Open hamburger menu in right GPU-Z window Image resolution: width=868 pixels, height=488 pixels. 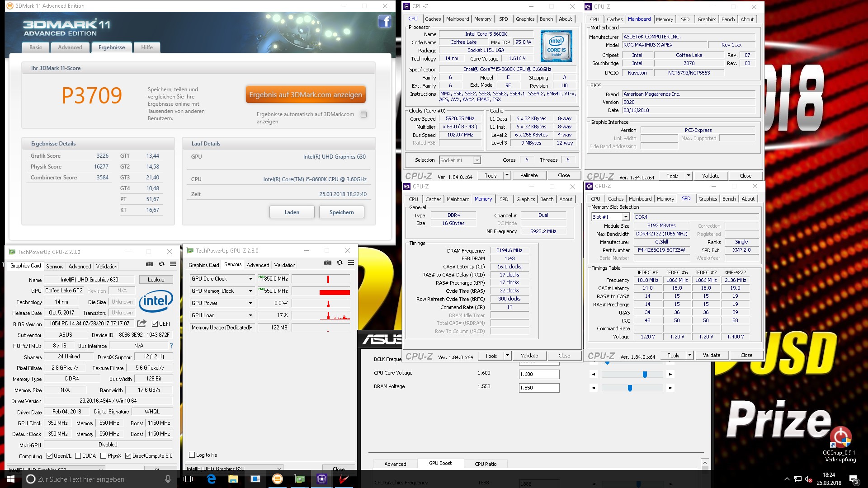(351, 263)
